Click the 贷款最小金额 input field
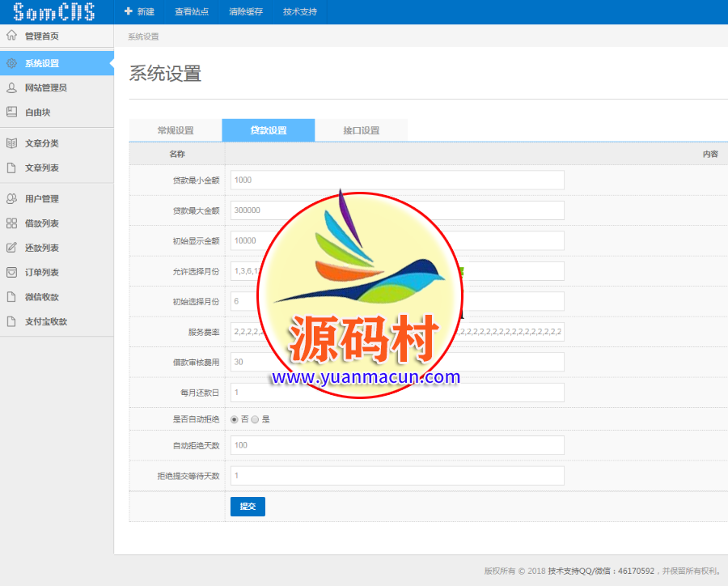728x586 pixels. 396,180
